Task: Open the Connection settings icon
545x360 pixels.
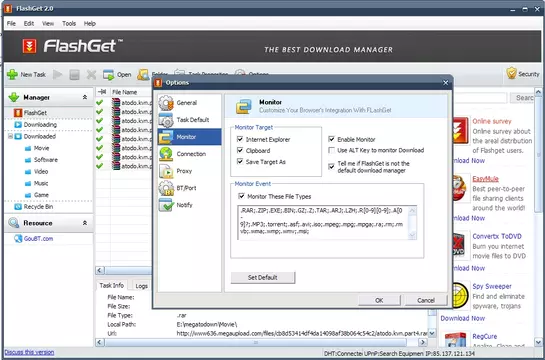Action: [166, 154]
